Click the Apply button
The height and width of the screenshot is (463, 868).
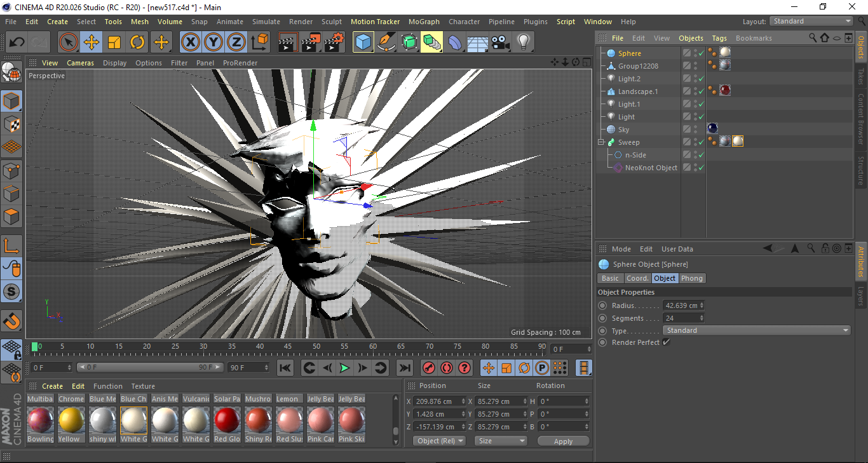pyautogui.click(x=563, y=441)
